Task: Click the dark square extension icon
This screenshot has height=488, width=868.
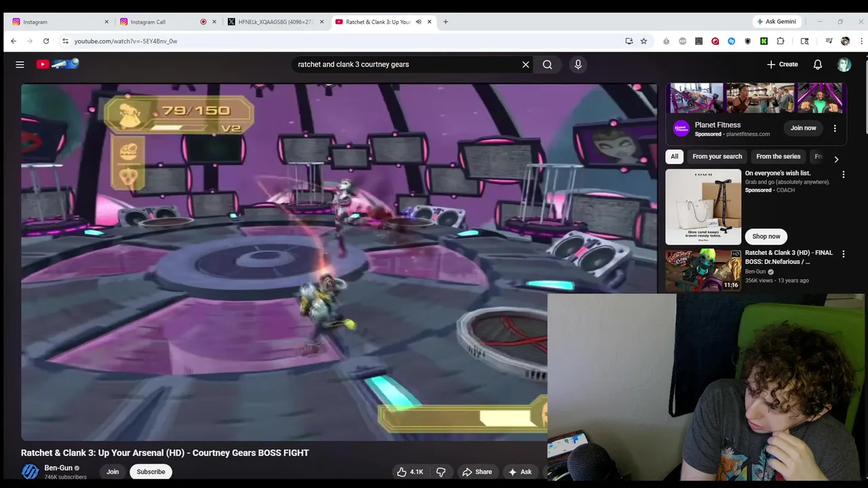Action: pyautogui.click(x=698, y=41)
